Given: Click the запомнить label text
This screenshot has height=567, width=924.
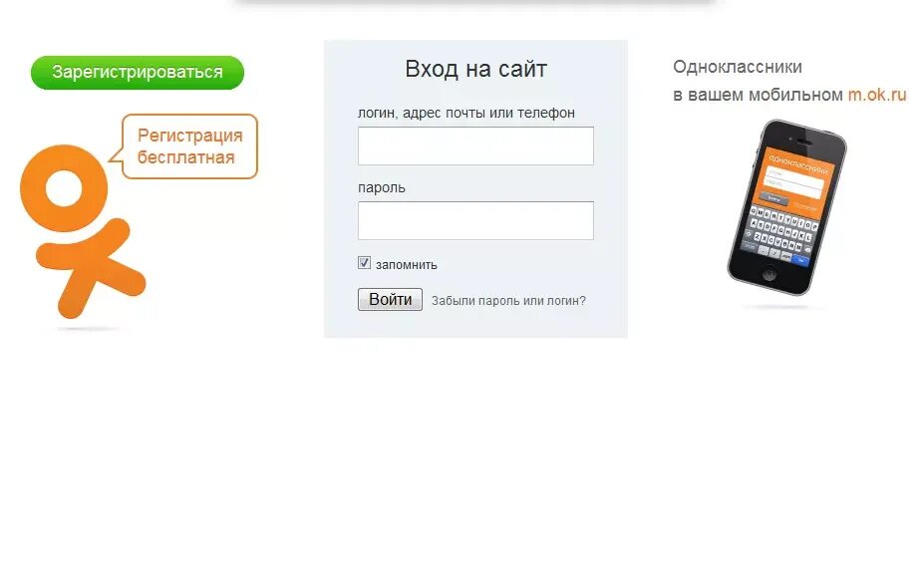Looking at the screenshot, I should pos(406,265).
